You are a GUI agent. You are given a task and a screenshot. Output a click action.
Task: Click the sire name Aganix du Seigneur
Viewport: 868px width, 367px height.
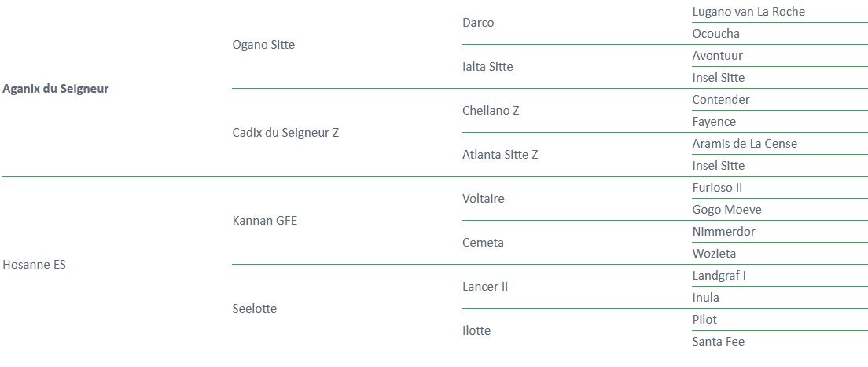(x=55, y=89)
